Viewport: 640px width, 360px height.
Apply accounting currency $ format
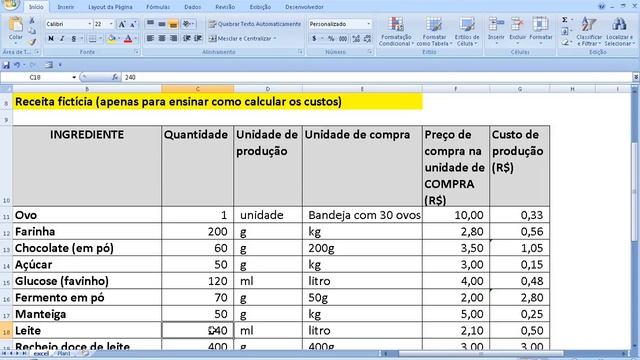pyautogui.click(x=314, y=39)
